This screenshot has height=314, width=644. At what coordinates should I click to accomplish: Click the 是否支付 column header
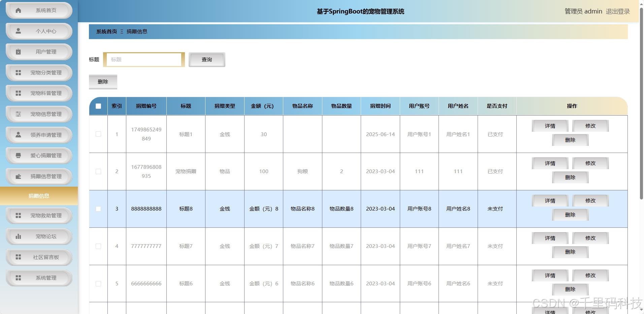497,106
